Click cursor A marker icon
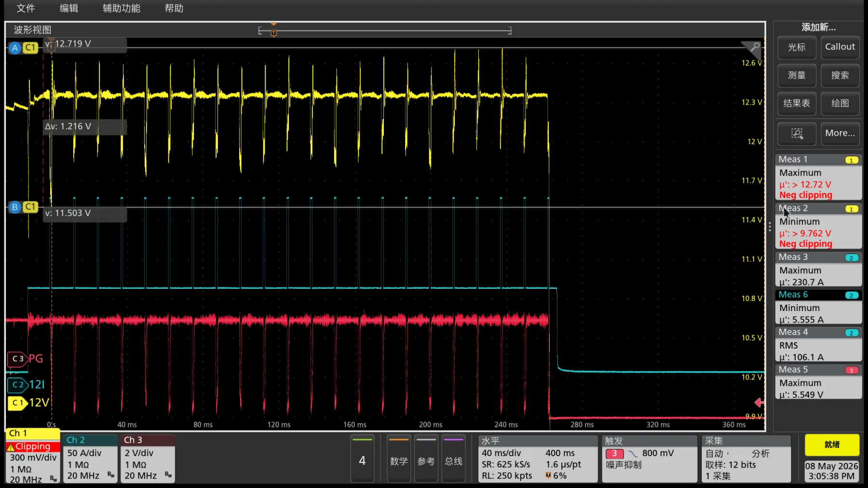Screen dimensions: 868x488 pyautogui.click(x=15, y=48)
